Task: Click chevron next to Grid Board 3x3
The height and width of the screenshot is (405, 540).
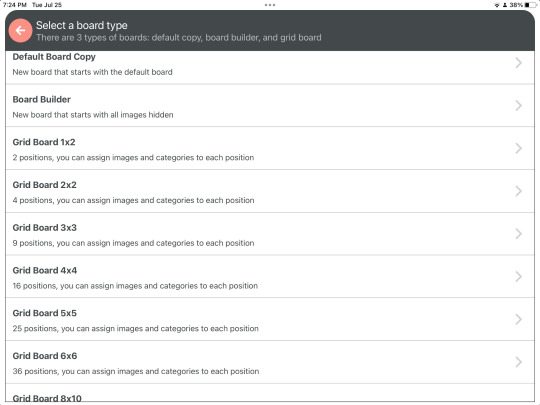Action: point(518,234)
